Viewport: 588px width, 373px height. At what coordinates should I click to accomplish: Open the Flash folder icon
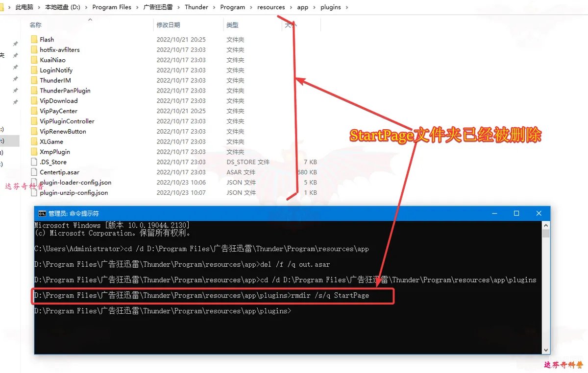click(x=34, y=39)
